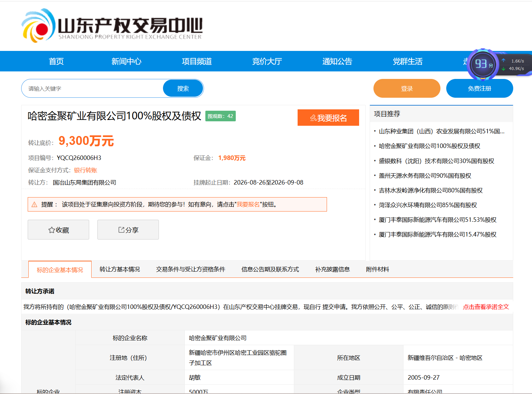Click the warning triangle icon in the reminder
Image resolution: width=532 pixels, height=394 pixels.
pos(35,204)
